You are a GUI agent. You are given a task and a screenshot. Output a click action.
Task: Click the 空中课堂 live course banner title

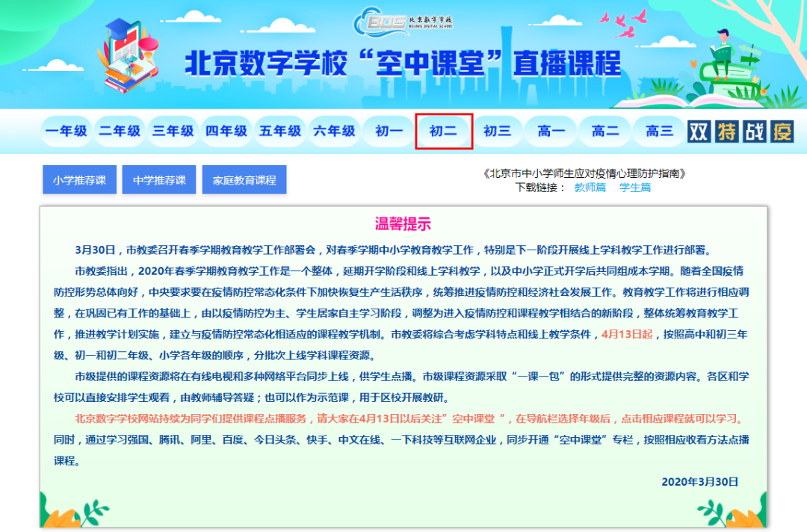pos(403,63)
